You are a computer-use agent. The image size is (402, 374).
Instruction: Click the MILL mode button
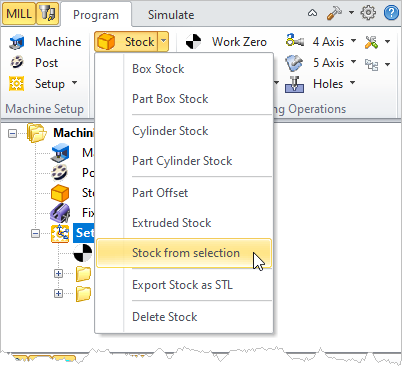19,14
